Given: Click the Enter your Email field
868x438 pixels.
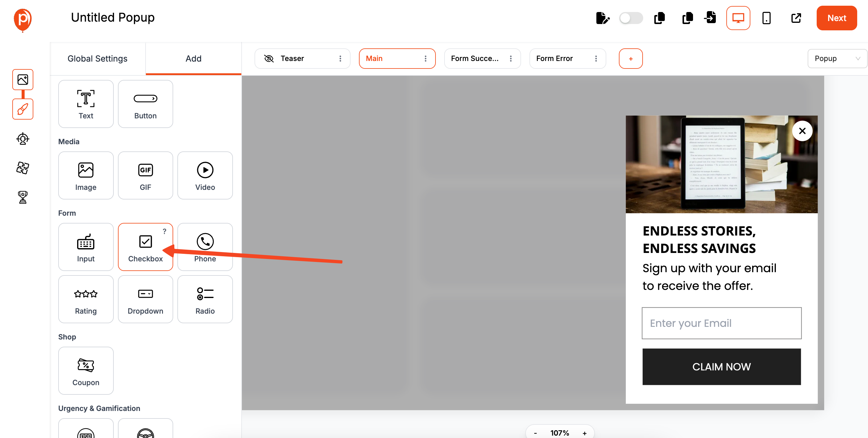Looking at the screenshot, I should (x=722, y=323).
